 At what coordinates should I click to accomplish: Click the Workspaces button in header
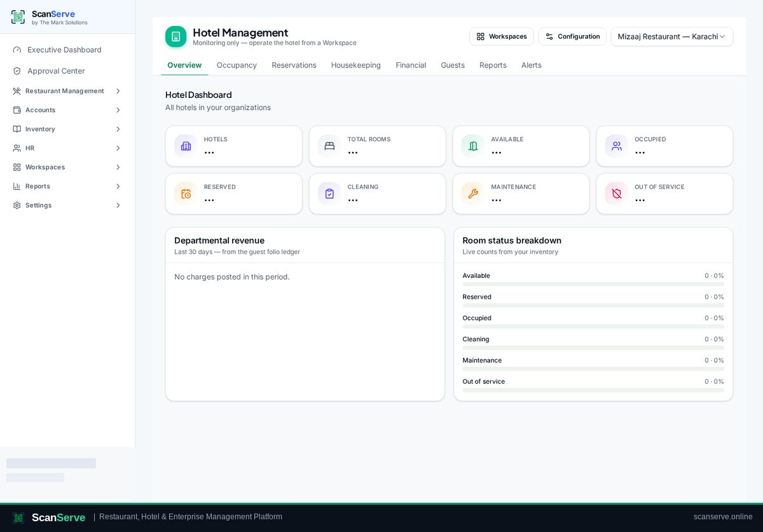(502, 36)
